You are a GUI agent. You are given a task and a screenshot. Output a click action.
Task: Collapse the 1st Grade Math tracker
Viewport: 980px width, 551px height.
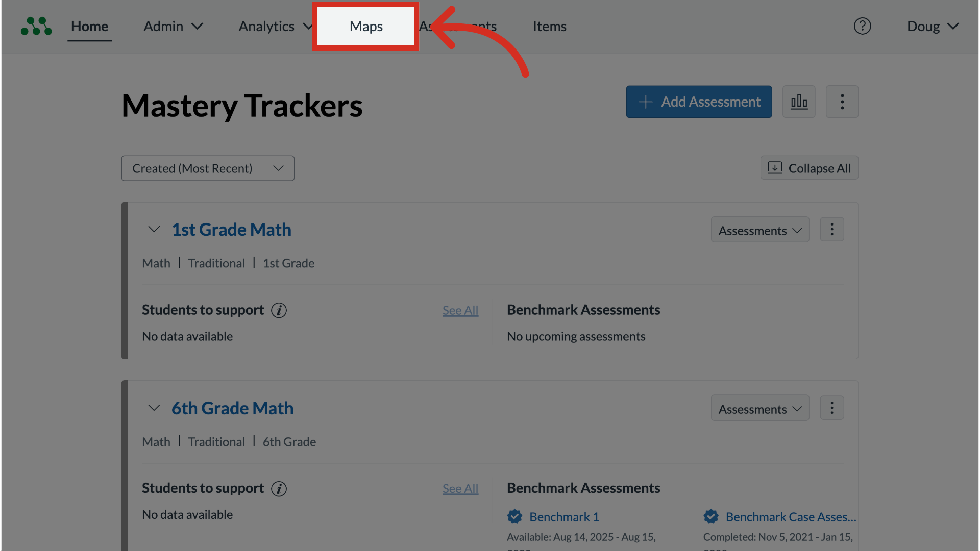point(154,230)
